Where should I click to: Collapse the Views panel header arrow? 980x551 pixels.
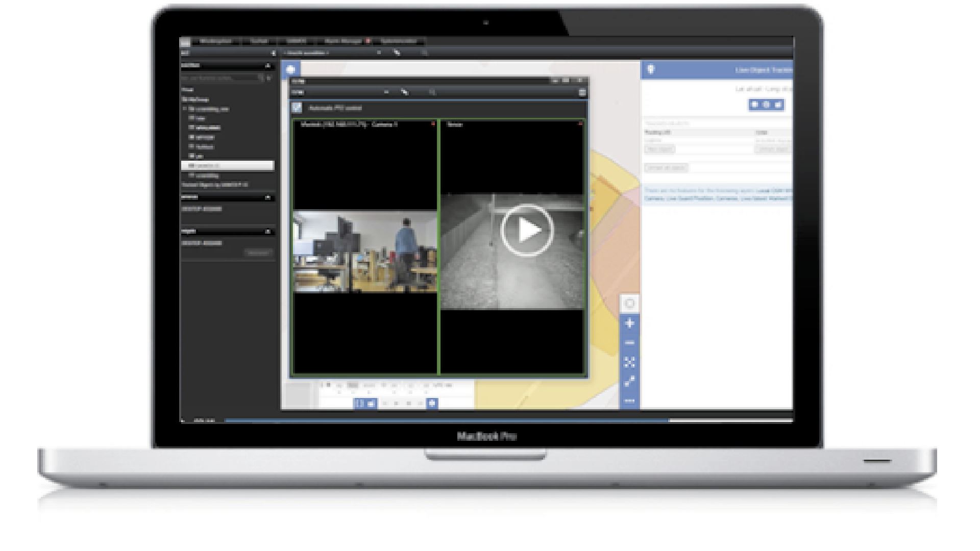tap(267, 66)
